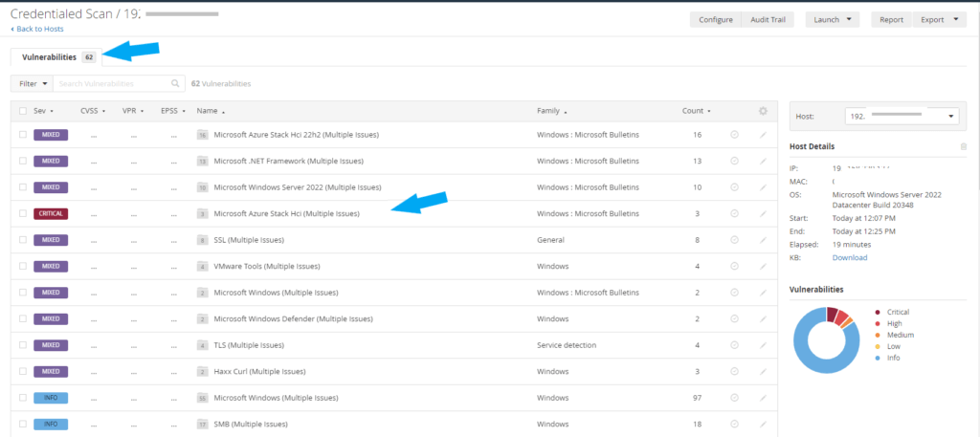This screenshot has width=980, height=437.
Task: Snooze the Microsoft Windows Server 2022 row
Action: [x=735, y=187]
